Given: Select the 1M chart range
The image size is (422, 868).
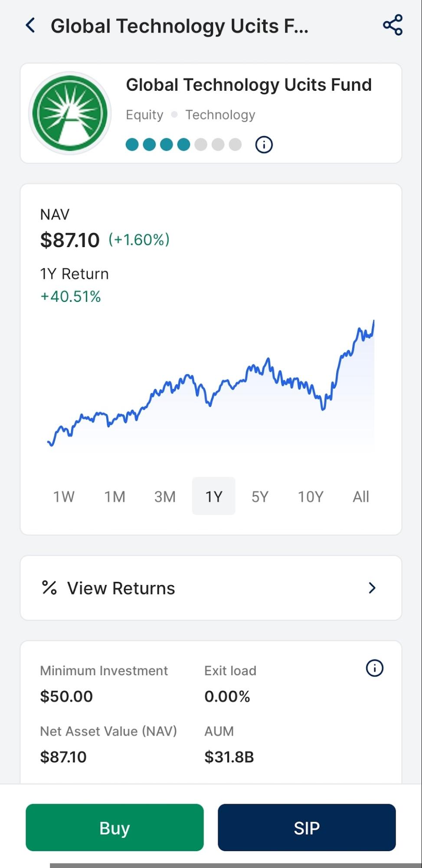Looking at the screenshot, I should [x=115, y=496].
